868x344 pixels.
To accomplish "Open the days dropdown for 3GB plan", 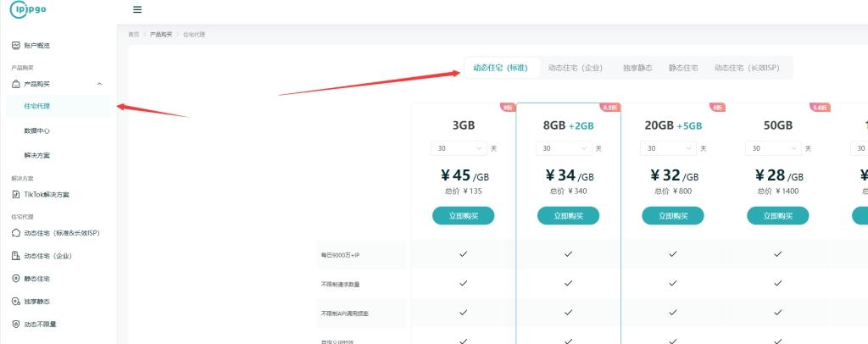I will click(459, 148).
